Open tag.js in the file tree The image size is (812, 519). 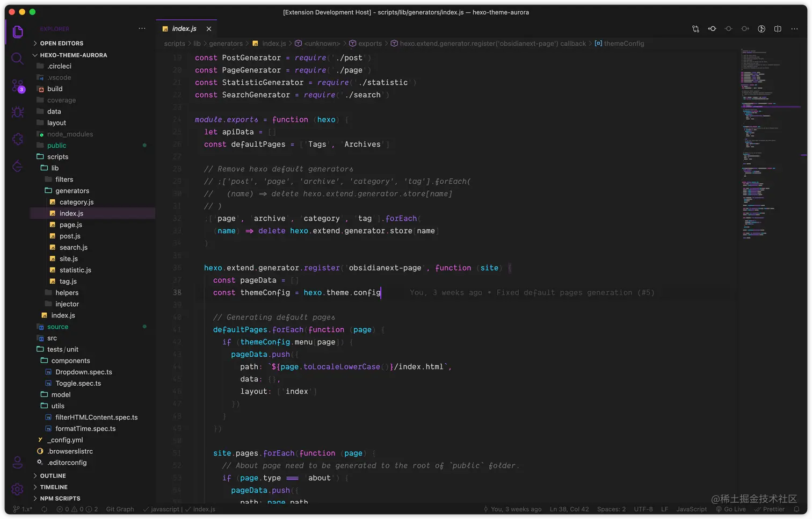[68, 282]
